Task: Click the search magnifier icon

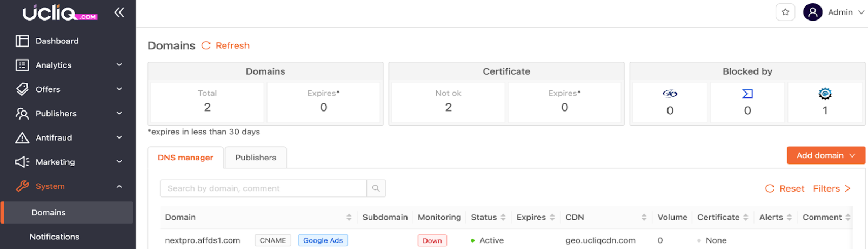Action: (376, 188)
